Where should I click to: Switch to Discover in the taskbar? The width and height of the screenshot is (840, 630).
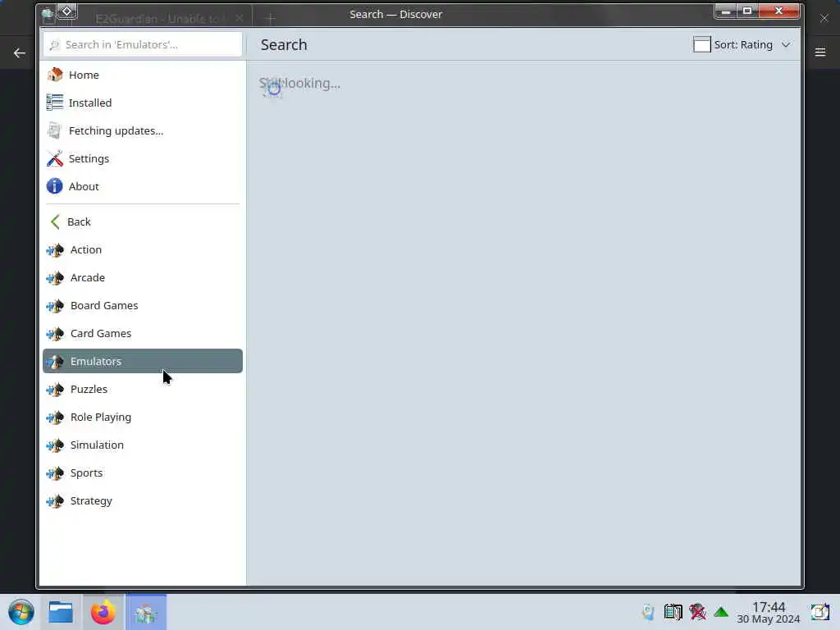(146, 612)
